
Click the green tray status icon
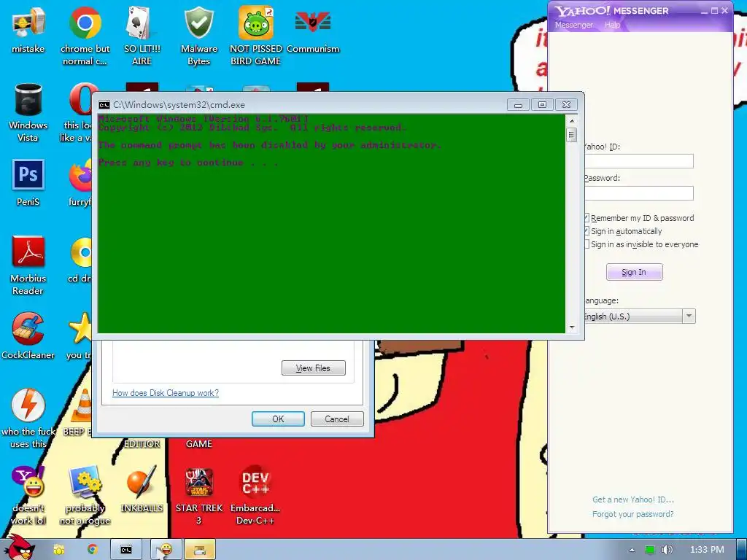[649, 550]
